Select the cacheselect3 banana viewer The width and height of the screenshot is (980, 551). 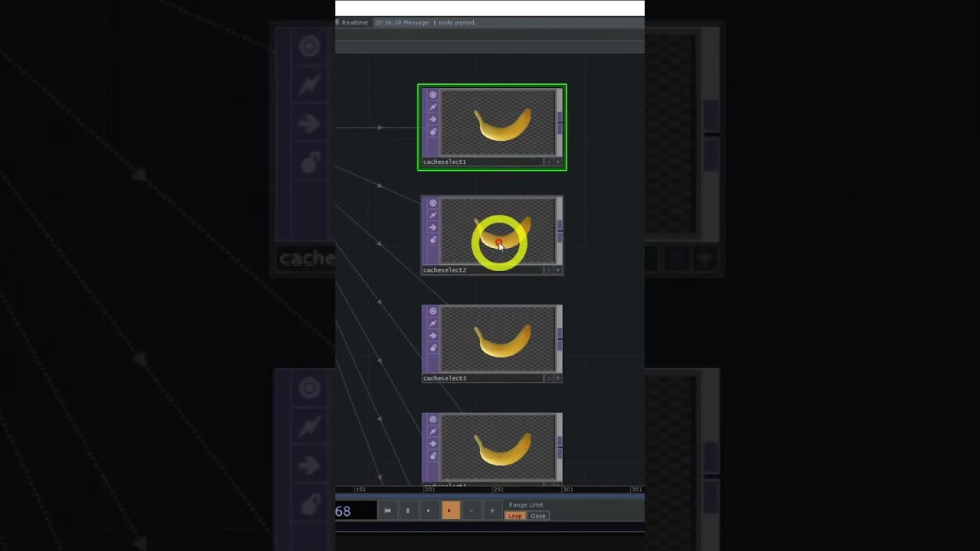(x=498, y=339)
